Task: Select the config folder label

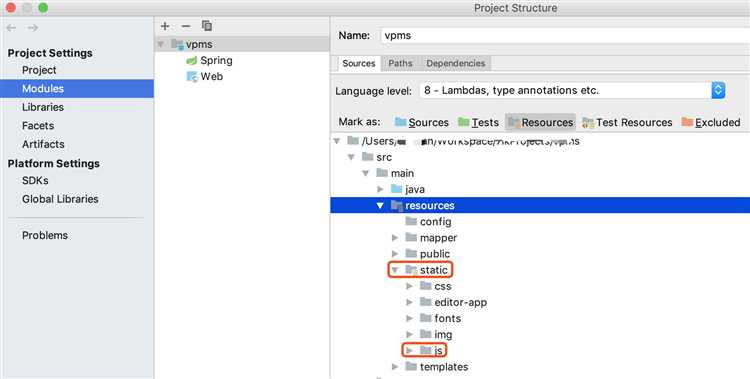Action: [x=435, y=222]
